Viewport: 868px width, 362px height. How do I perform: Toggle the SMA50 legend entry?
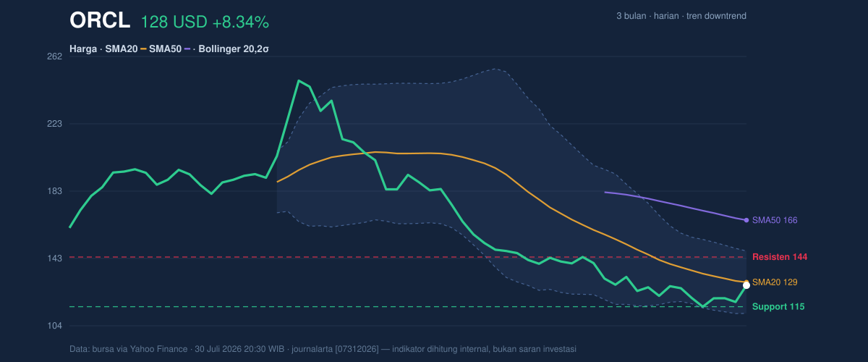click(x=166, y=49)
